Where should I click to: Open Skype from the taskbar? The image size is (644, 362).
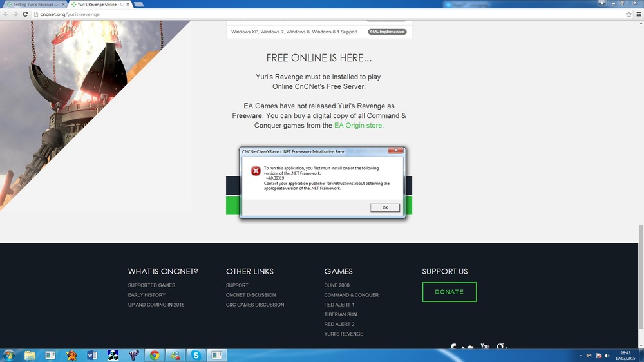(195, 355)
